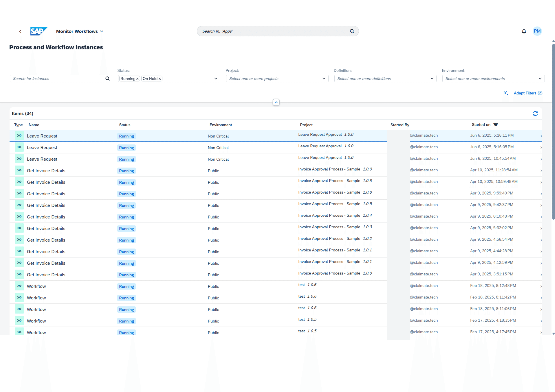This screenshot has height=392, width=555.
Task: Click Workflow started Feb 17, 4:17:45 PM
Action: coord(36,333)
